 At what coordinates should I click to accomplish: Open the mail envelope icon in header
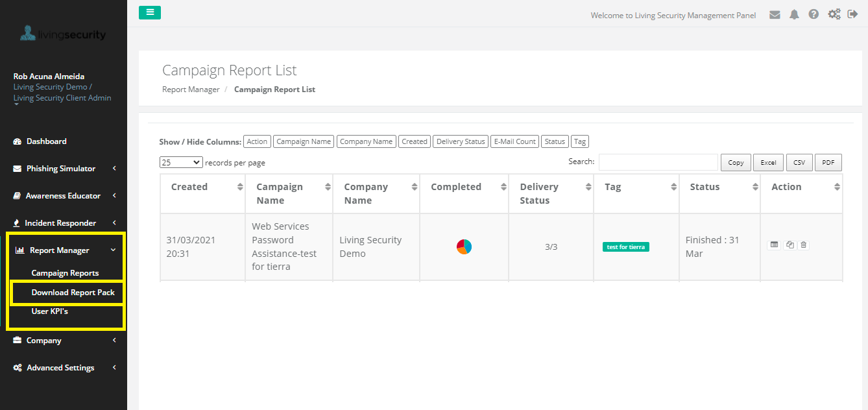(775, 14)
